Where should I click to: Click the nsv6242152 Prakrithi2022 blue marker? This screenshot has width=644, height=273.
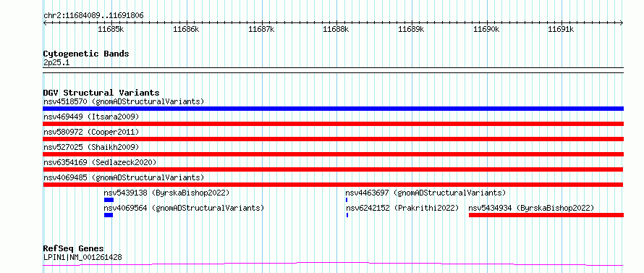pos(347,215)
